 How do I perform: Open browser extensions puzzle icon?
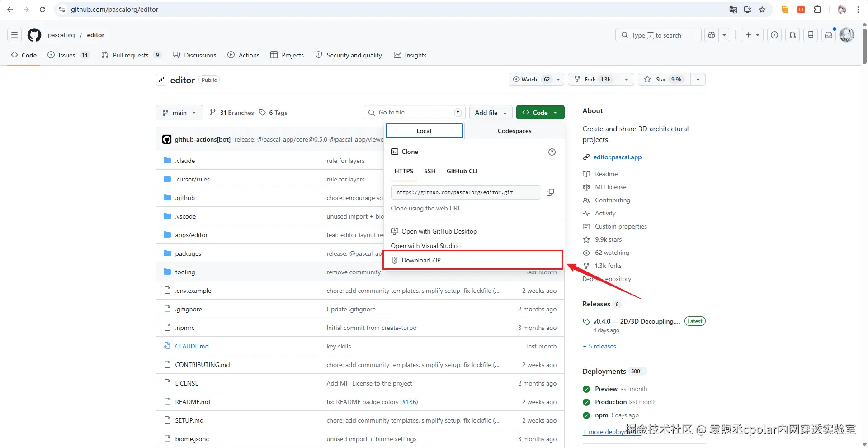coord(817,10)
